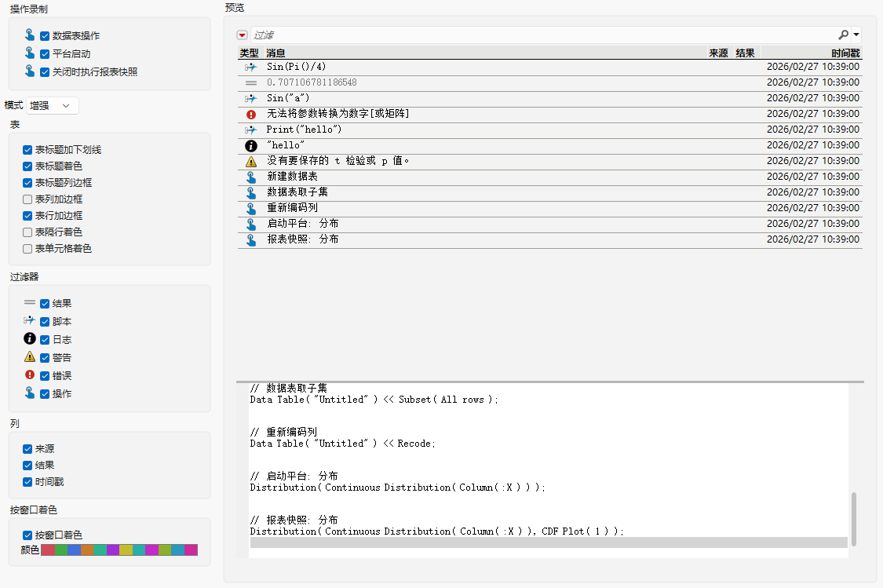Enable 表单元格着色 checkbox
The image size is (883, 588).
(x=27, y=249)
